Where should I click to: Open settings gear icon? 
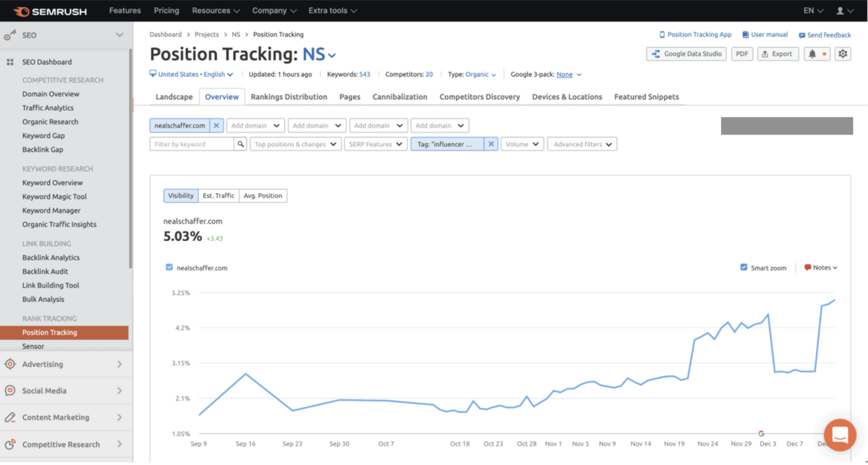coord(842,54)
